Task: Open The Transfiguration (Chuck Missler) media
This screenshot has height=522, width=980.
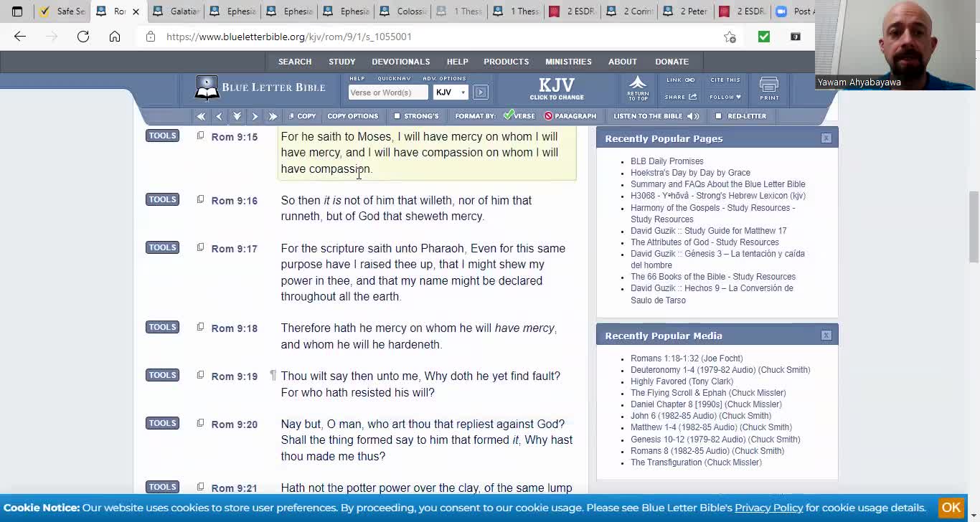Action: coord(696,462)
